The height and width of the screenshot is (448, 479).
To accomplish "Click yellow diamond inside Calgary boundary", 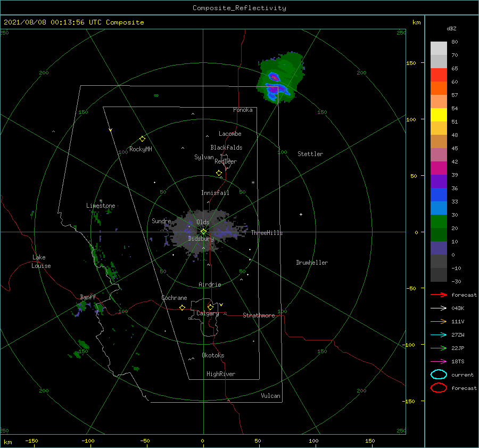I will point(210,307).
